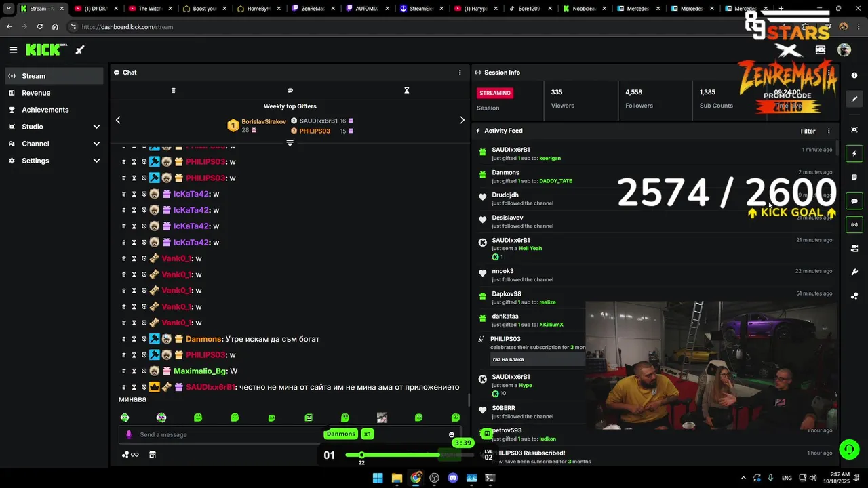The width and height of the screenshot is (868, 488).
Task: Click gifter PHILIPS03 in the top gifters banner
Action: coord(315,131)
